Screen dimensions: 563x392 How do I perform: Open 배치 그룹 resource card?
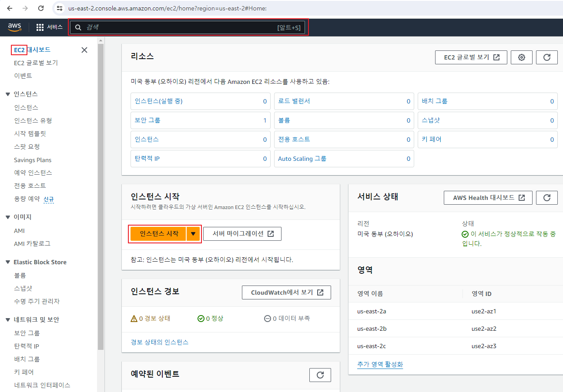488,101
